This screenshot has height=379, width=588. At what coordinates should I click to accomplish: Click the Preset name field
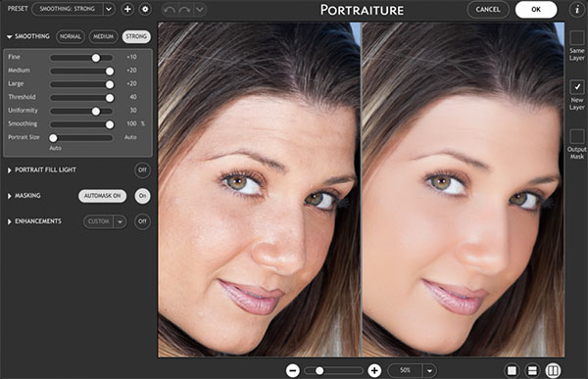click(x=68, y=9)
